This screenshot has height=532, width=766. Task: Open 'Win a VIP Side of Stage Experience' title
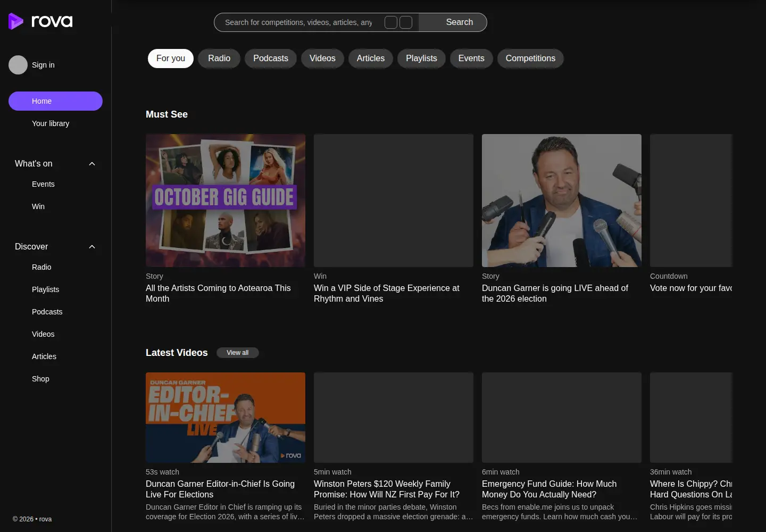(387, 293)
